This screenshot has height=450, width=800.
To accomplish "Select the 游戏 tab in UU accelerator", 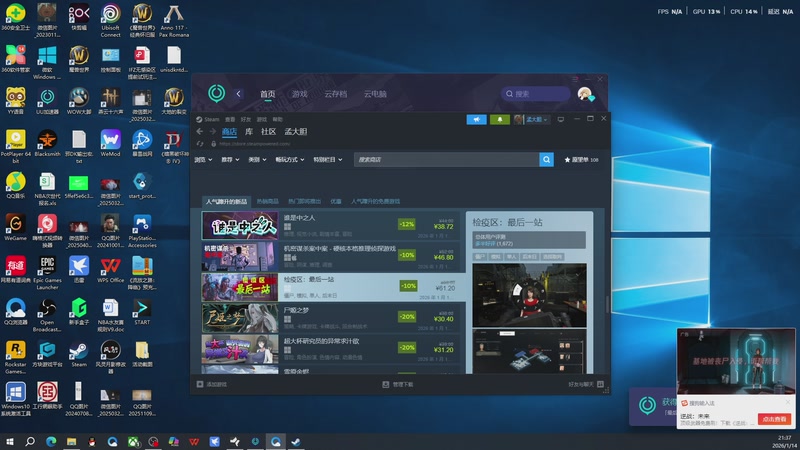I will click(299, 94).
